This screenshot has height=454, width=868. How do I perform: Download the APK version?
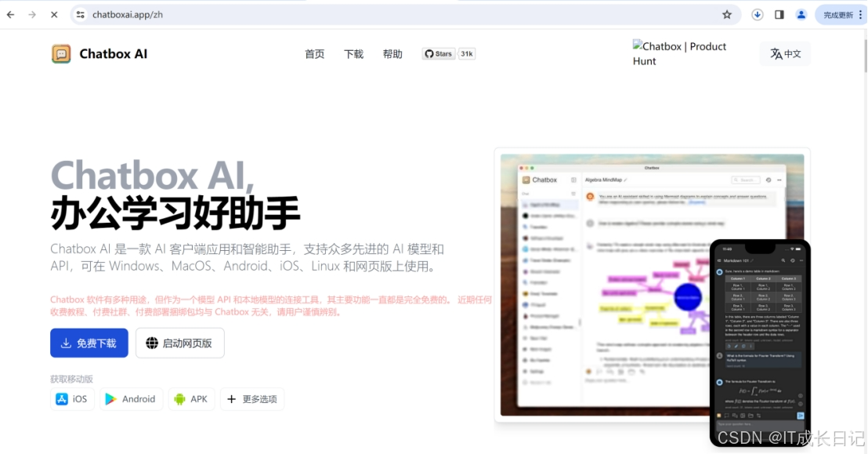coord(191,399)
